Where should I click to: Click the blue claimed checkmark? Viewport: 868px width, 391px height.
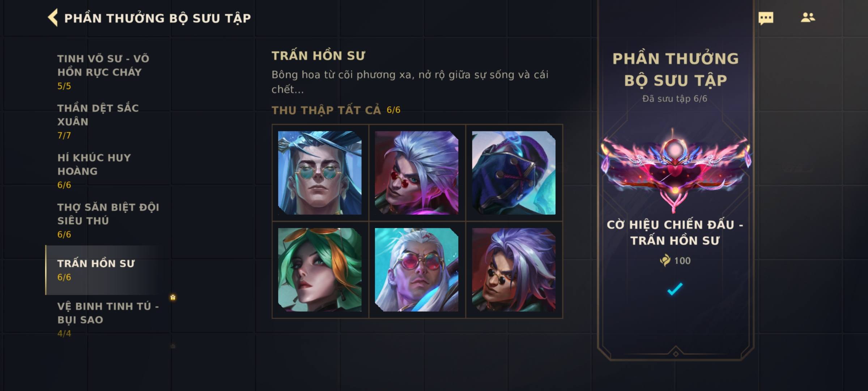(x=675, y=289)
